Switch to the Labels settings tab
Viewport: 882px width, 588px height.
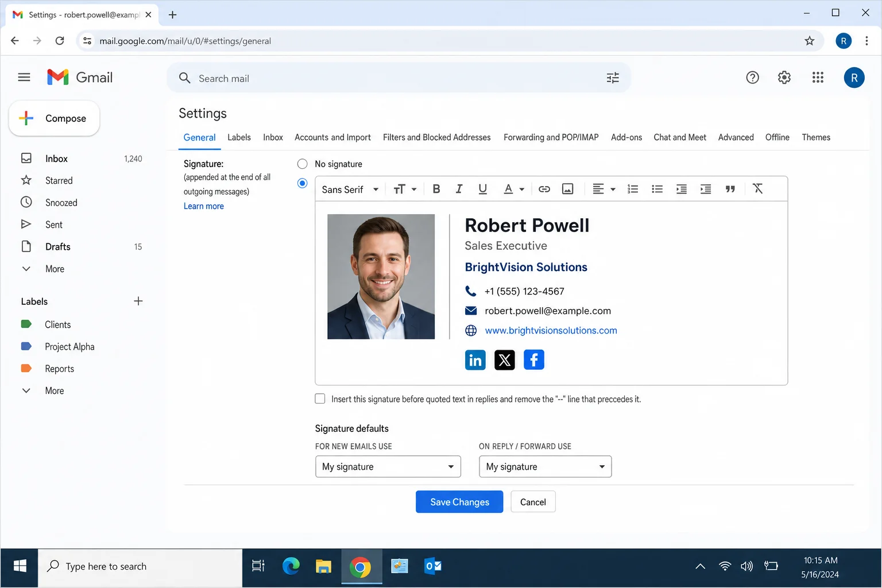click(x=239, y=137)
